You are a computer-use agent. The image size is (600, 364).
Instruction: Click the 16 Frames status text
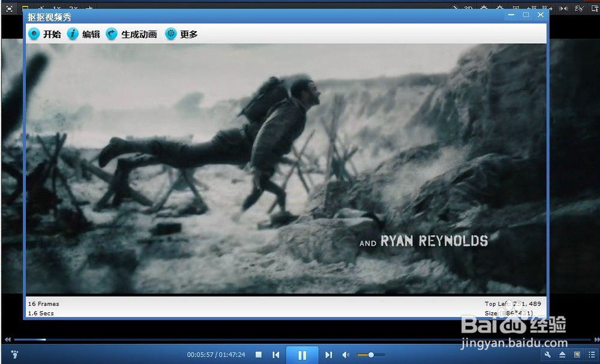pyautogui.click(x=44, y=303)
